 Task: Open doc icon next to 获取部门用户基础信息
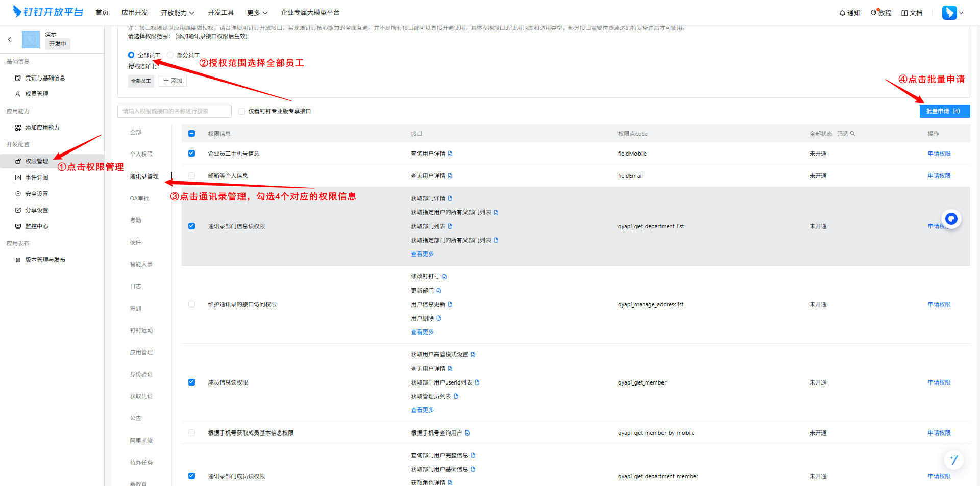(473, 469)
